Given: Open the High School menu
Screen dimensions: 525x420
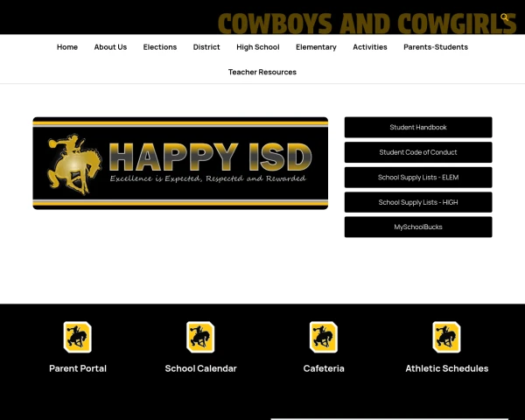Looking at the screenshot, I should tap(258, 47).
